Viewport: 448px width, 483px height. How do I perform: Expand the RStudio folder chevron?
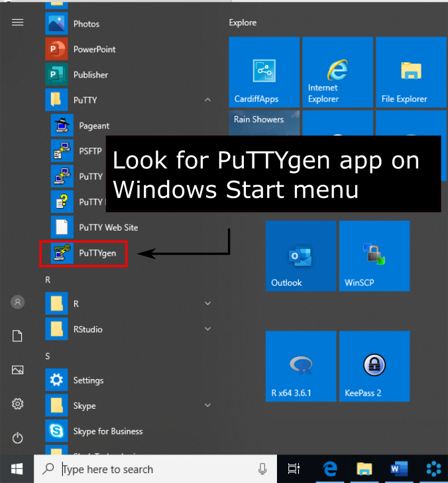coord(207,329)
